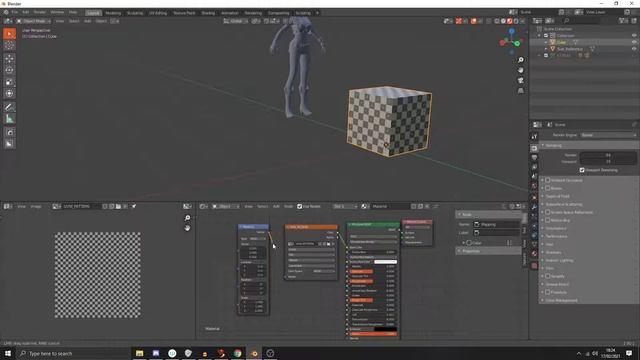Switch to wireframe viewport shading
The width and height of the screenshot is (640, 360).
[497, 21]
